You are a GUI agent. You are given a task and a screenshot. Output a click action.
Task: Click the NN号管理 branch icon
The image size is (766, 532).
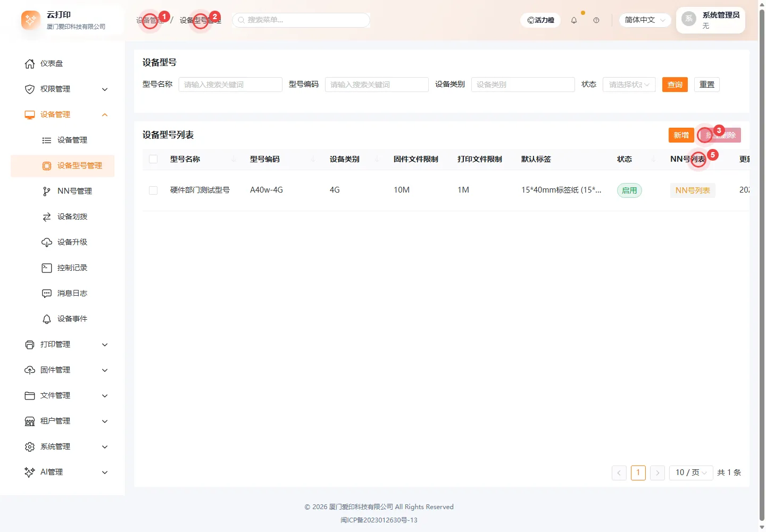(47, 192)
